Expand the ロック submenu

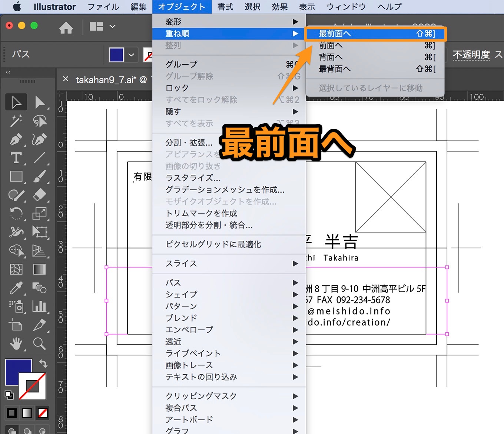(x=229, y=88)
